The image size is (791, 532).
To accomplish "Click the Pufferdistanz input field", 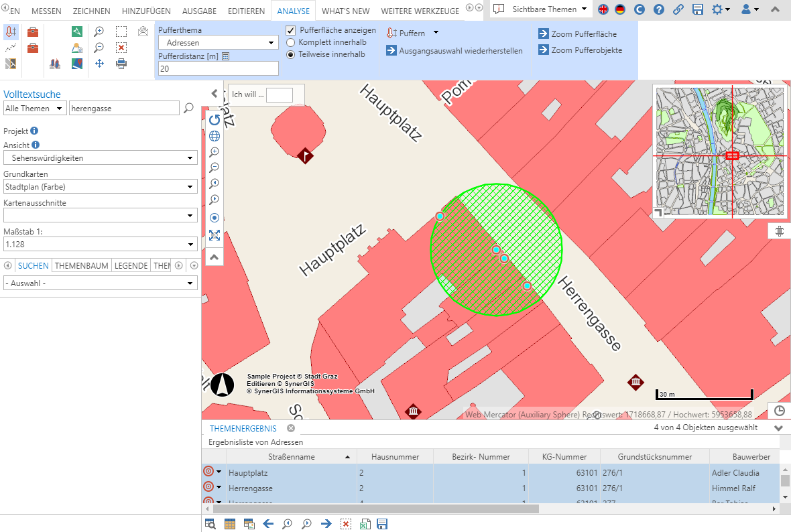I will (x=218, y=68).
